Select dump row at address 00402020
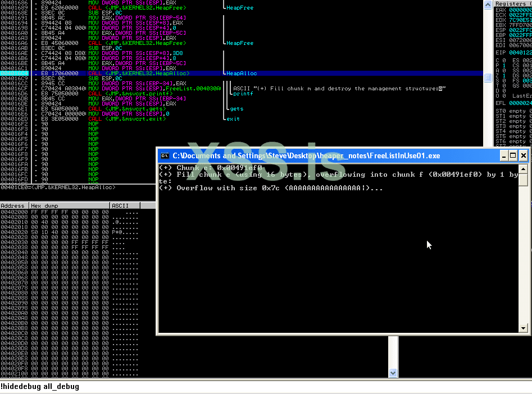 coord(70,232)
